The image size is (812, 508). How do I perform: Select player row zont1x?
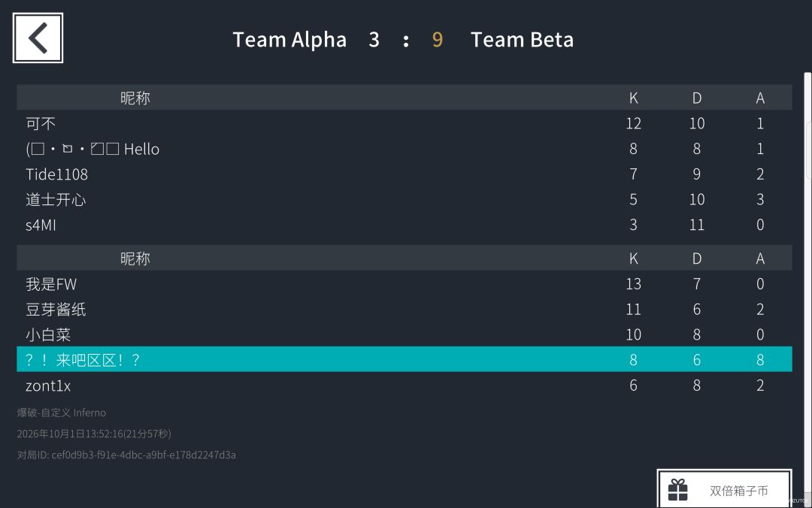point(404,386)
